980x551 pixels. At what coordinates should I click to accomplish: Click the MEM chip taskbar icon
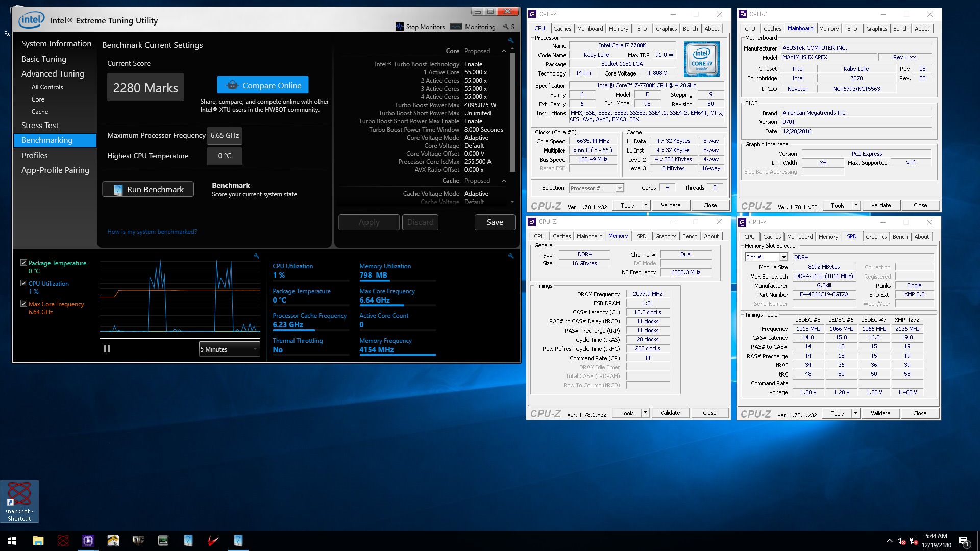(x=163, y=541)
